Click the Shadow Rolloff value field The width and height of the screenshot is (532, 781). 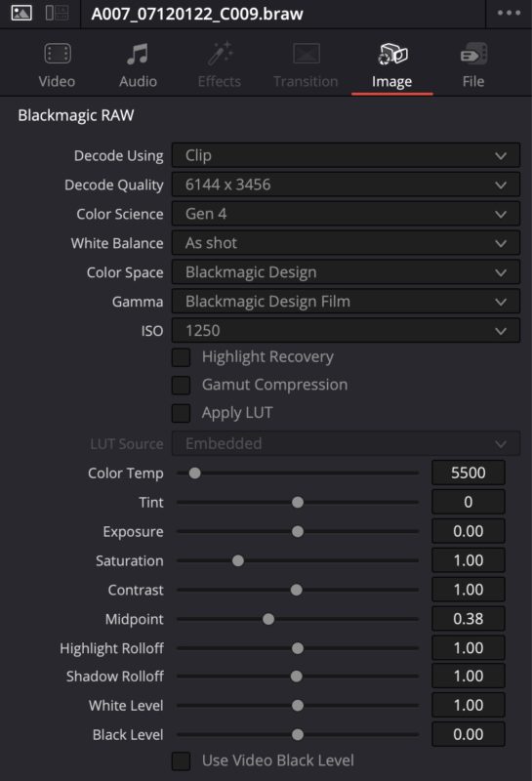pyautogui.click(x=469, y=677)
